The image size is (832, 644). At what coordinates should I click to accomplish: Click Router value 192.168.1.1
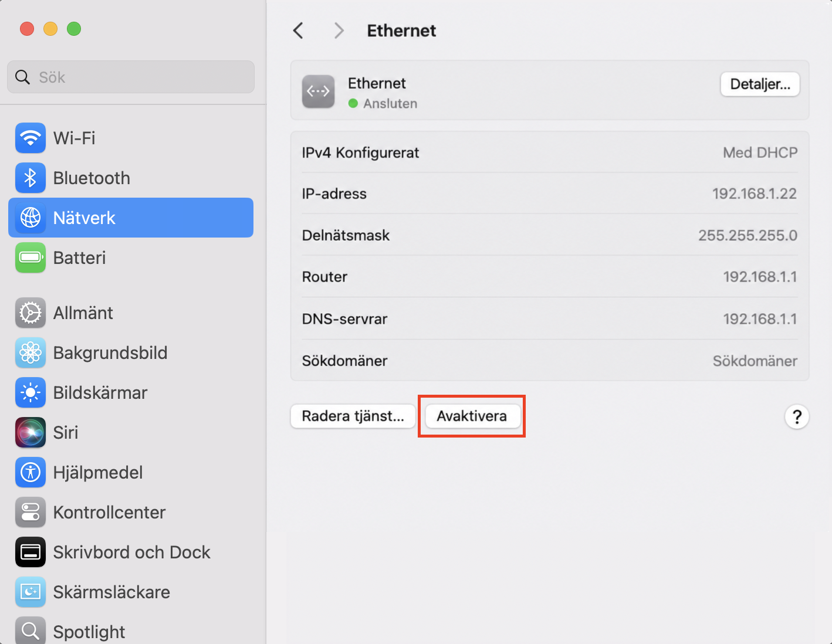point(760,276)
